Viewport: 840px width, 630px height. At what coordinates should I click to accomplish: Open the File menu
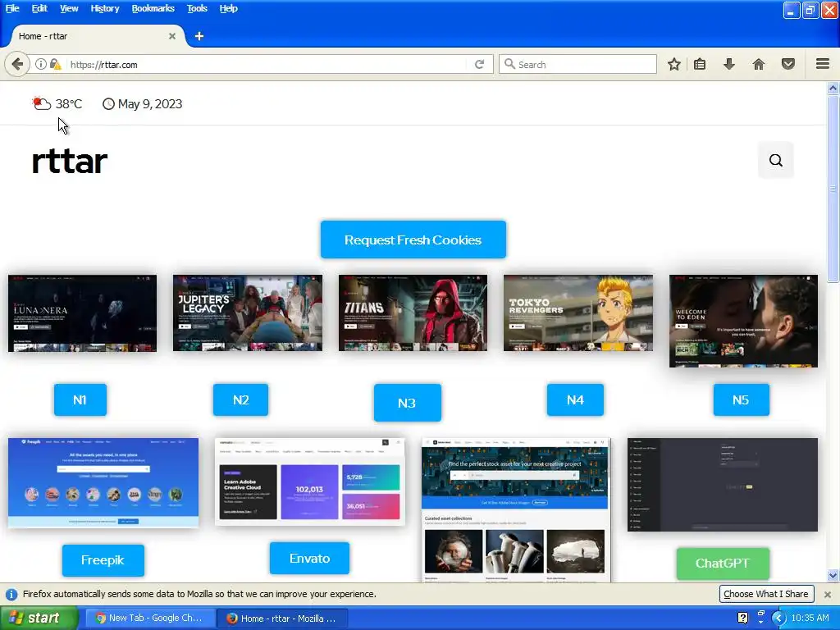(x=12, y=8)
